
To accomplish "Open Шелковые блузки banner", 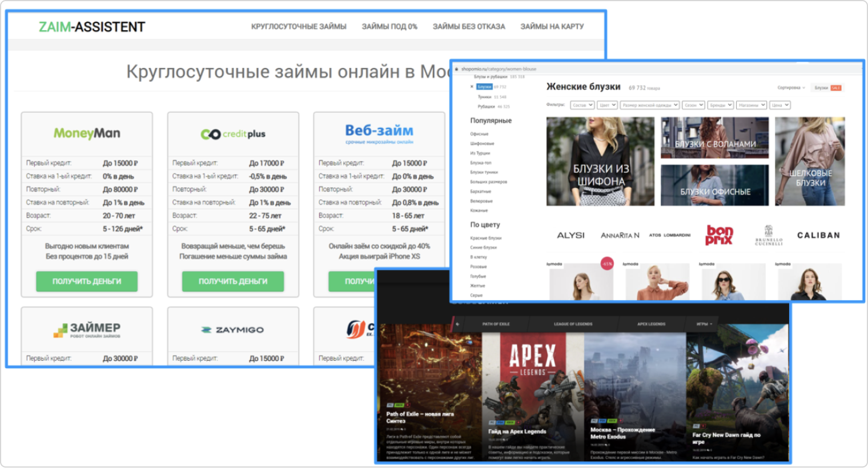I will [810, 162].
